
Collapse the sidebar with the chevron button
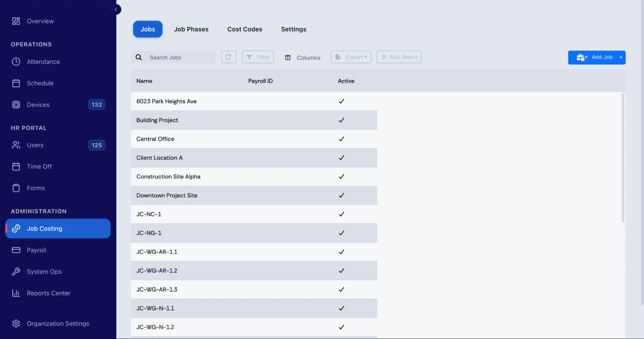pos(116,9)
